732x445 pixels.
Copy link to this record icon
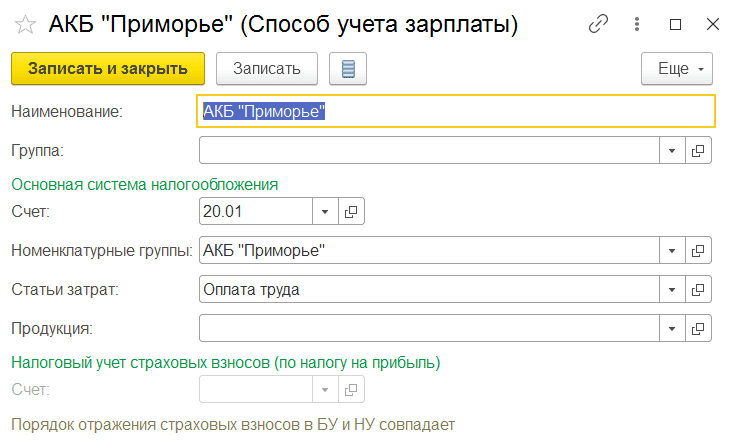598,24
